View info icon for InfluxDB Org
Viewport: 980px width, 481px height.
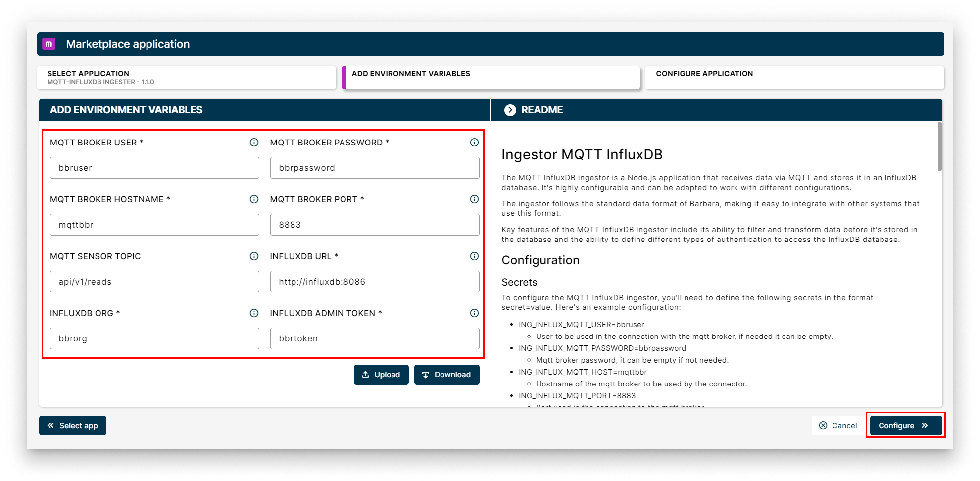point(254,313)
